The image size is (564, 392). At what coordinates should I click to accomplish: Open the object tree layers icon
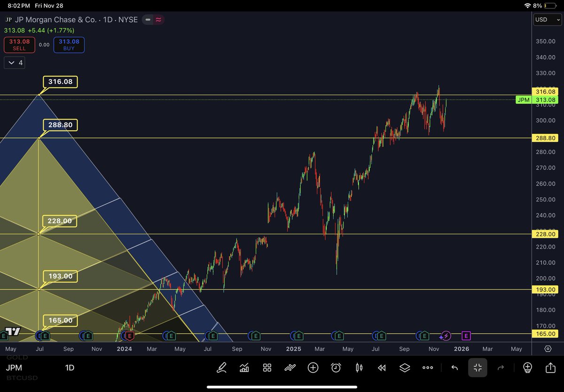(x=405, y=368)
